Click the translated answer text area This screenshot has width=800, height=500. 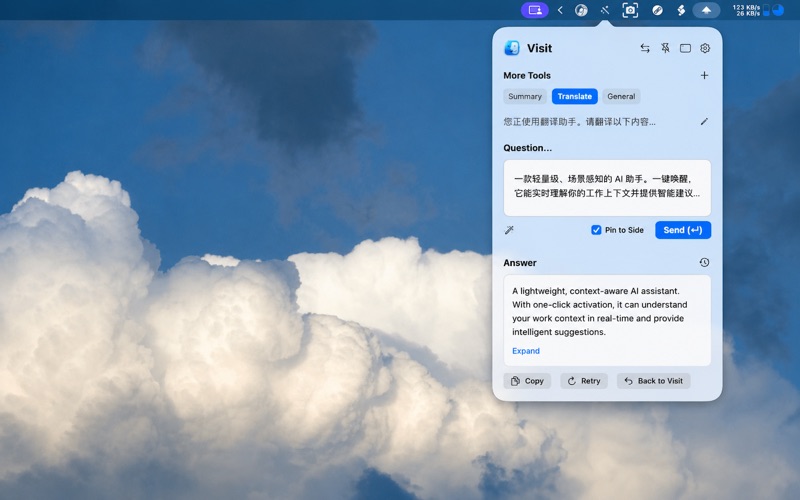coord(600,311)
